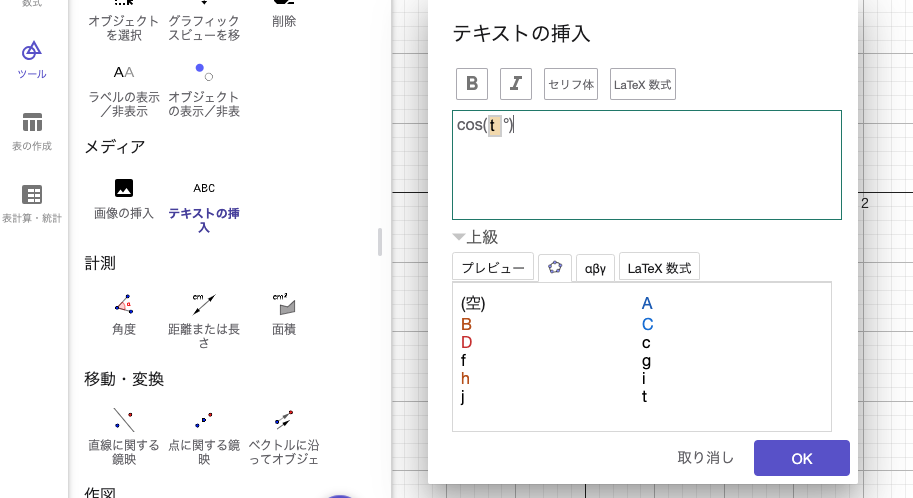Toggle the Serif font button
Viewport: 913px width, 498px height.
point(570,84)
